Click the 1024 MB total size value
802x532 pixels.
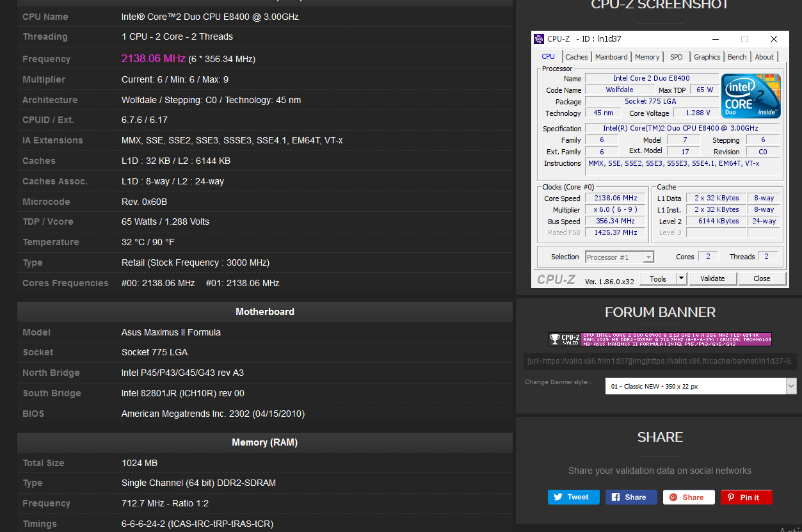tap(140, 463)
